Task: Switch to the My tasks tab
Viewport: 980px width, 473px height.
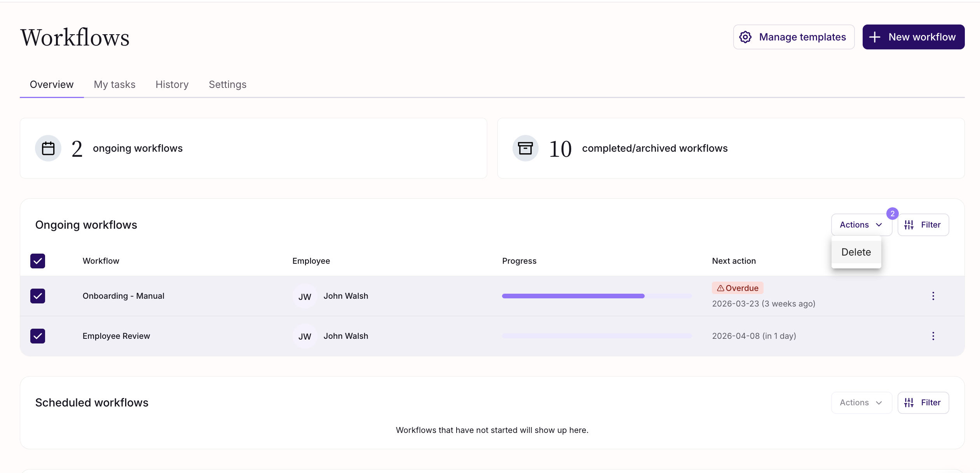Action: click(x=115, y=84)
